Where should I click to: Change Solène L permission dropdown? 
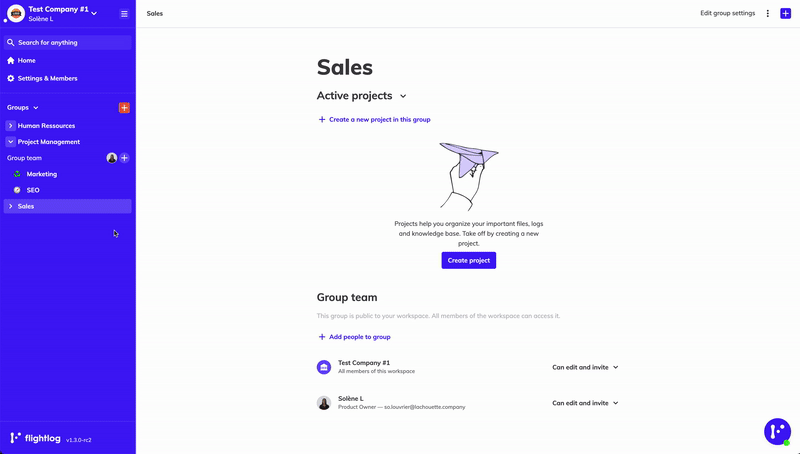(x=585, y=403)
